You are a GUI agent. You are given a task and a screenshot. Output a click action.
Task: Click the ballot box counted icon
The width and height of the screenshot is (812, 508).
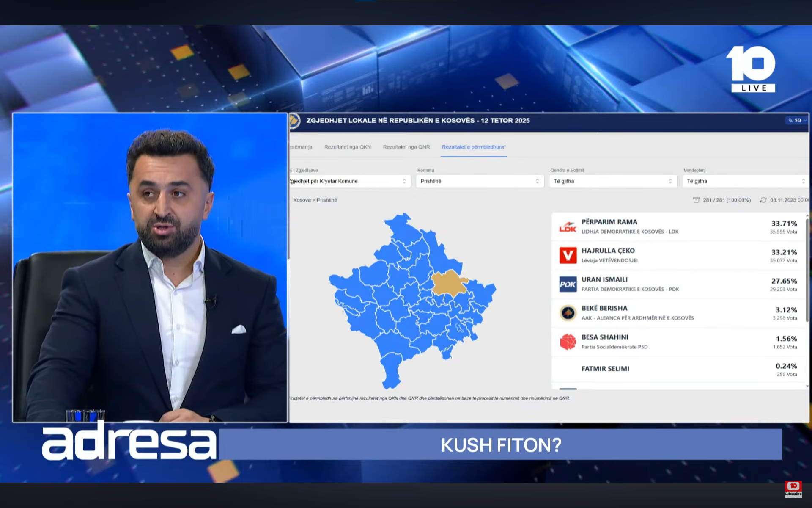pyautogui.click(x=696, y=200)
